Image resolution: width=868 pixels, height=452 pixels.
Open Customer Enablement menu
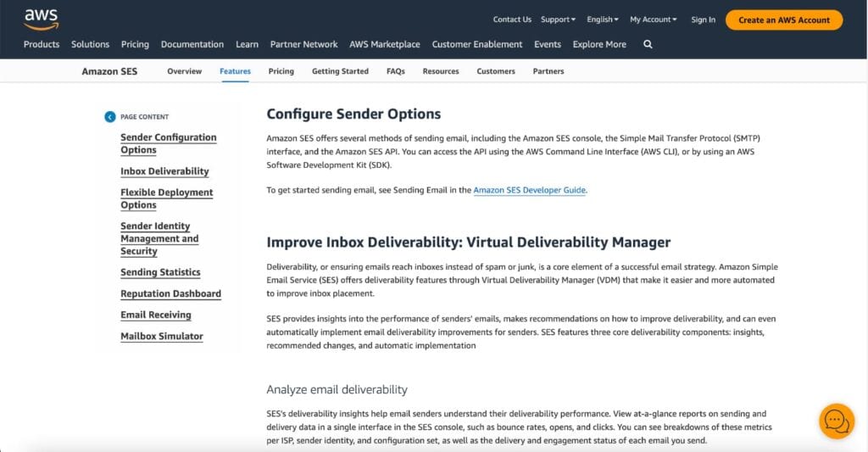477,44
